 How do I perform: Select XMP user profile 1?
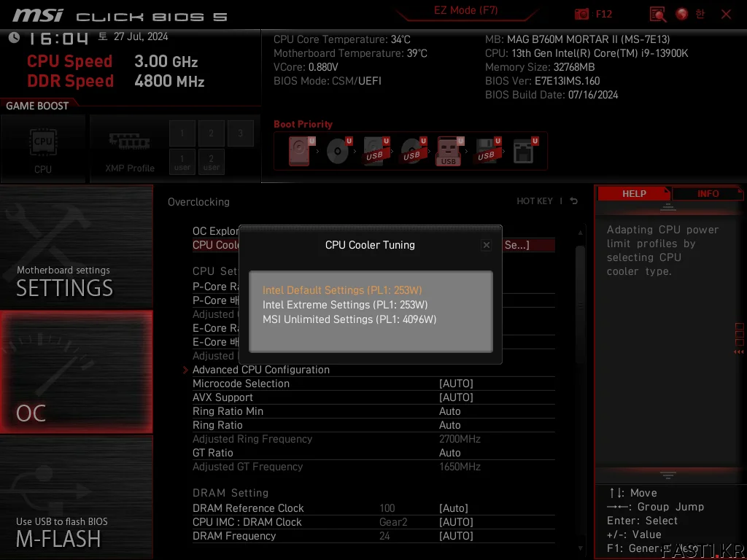[182, 162]
